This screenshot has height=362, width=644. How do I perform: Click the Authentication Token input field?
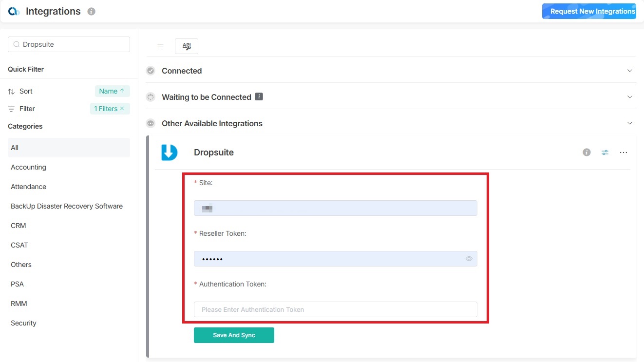click(x=335, y=309)
